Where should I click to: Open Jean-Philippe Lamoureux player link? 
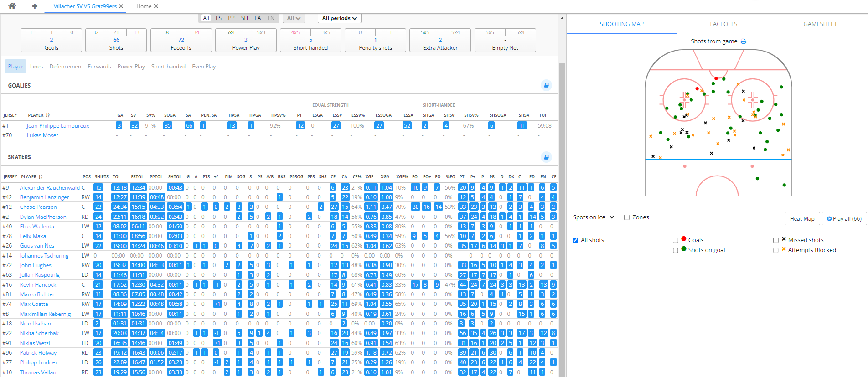(58, 126)
